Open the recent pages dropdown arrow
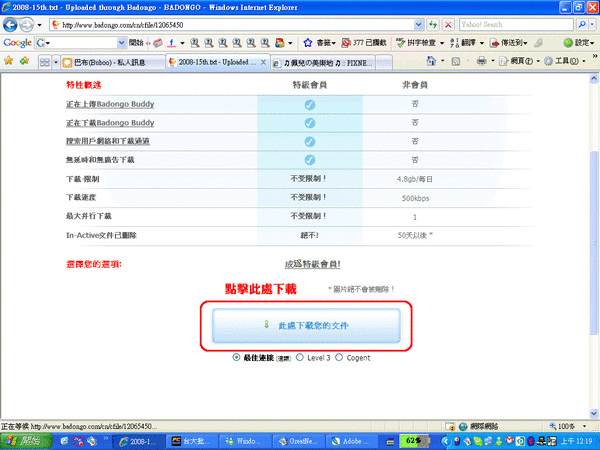The height and width of the screenshot is (450, 600). [x=39, y=25]
